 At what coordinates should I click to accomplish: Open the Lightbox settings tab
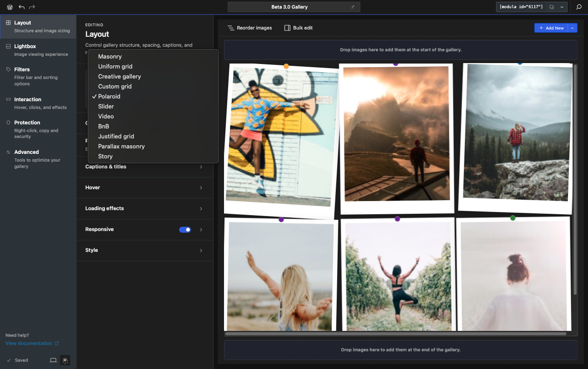[38, 50]
